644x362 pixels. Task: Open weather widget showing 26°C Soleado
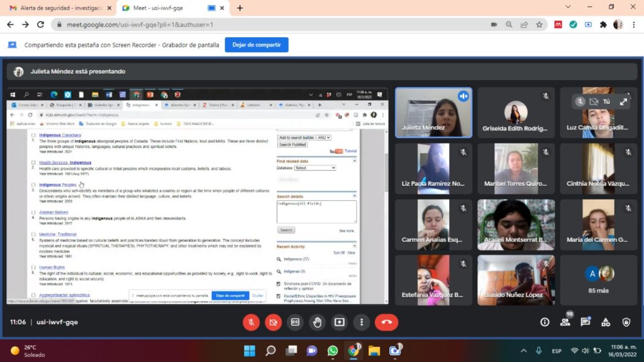point(28,351)
